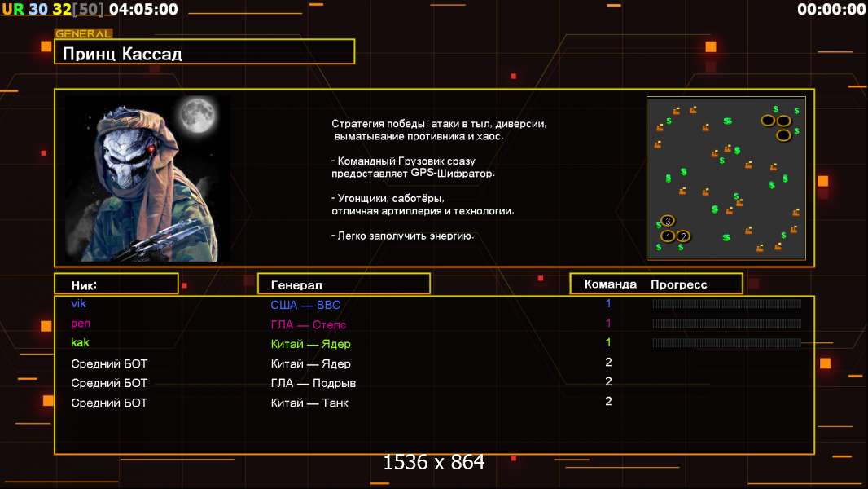Click 'Средний БОТ' playing white Китай — Ядер
This screenshot has width=868, height=489.
(109, 363)
